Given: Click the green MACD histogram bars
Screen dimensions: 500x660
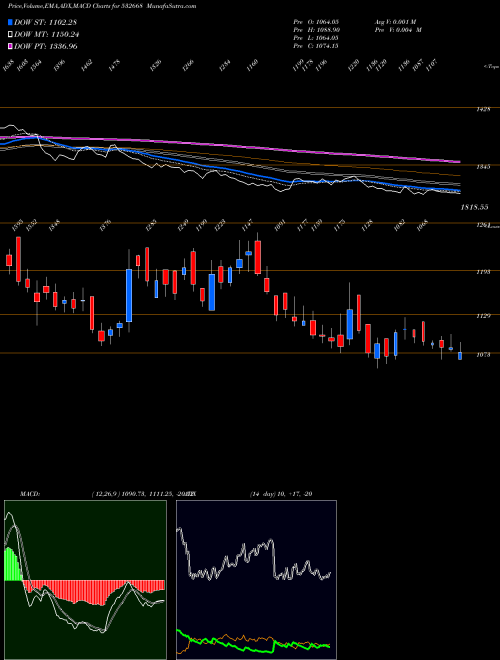Looking at the screenshot, I should 13,565.
